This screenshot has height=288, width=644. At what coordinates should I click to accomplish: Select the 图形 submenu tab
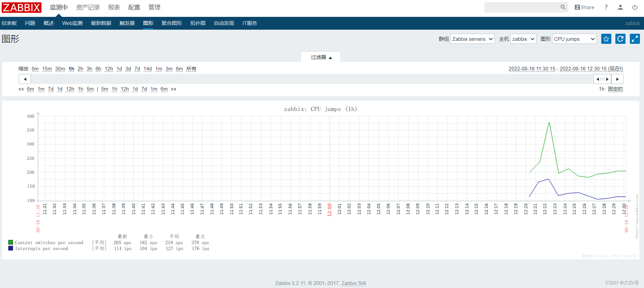(148, 23)
